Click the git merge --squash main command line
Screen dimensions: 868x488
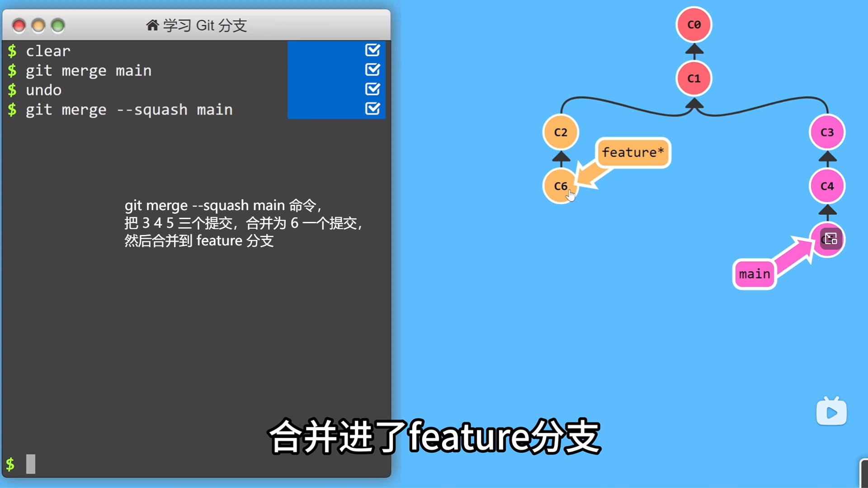pos(129,109)
